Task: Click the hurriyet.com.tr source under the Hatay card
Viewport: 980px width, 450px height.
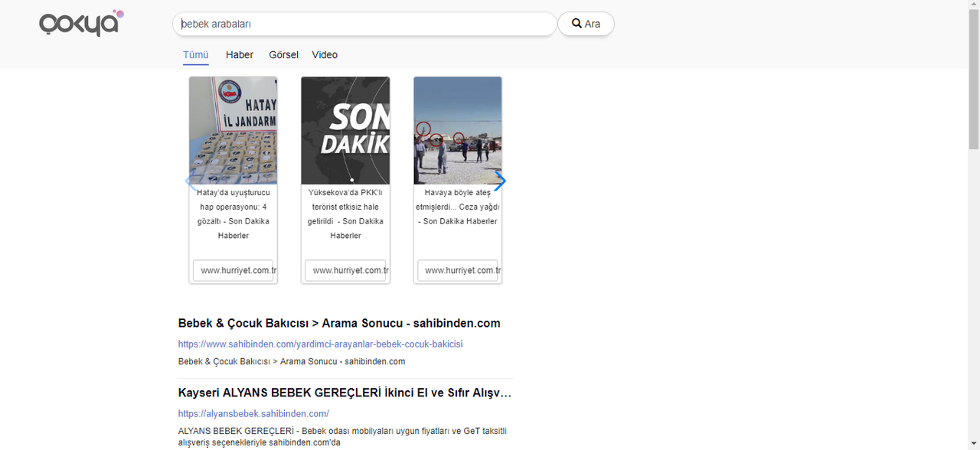Action: click(234, 270)
